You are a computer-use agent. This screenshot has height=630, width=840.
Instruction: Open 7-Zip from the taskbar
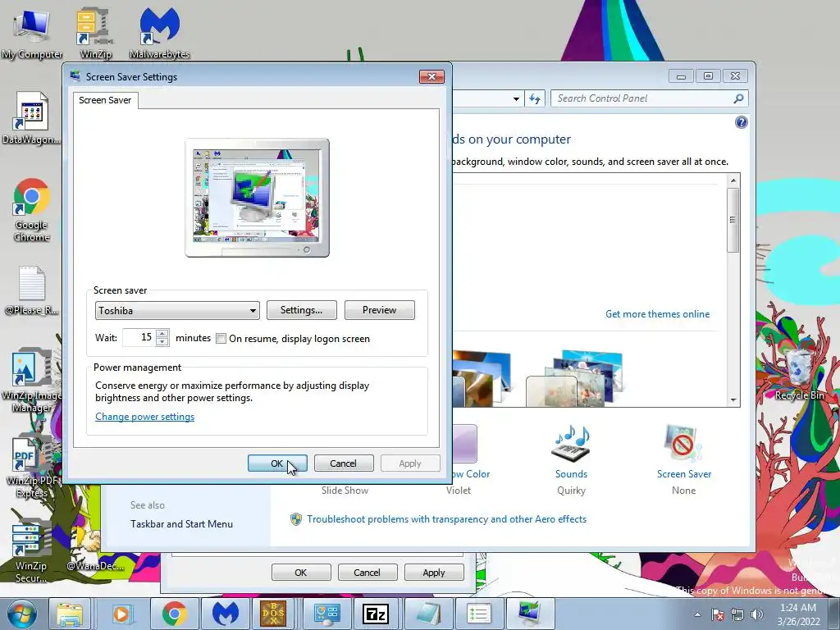coord(376,614)
